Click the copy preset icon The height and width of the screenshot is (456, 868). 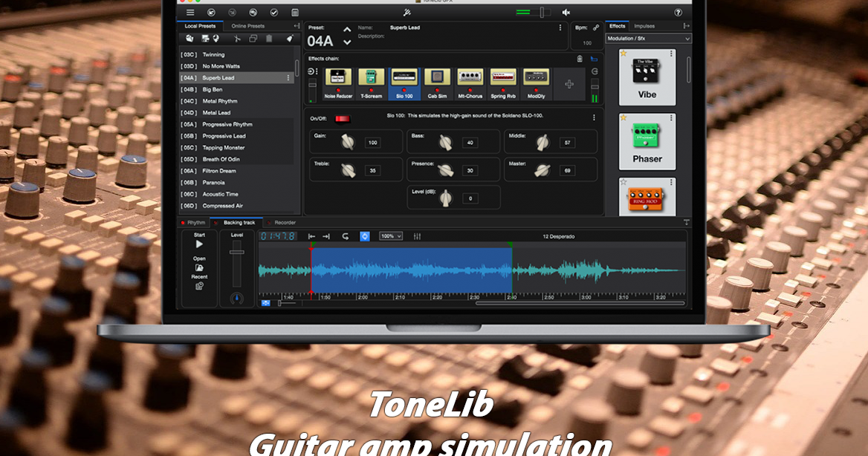coord(253,38)
